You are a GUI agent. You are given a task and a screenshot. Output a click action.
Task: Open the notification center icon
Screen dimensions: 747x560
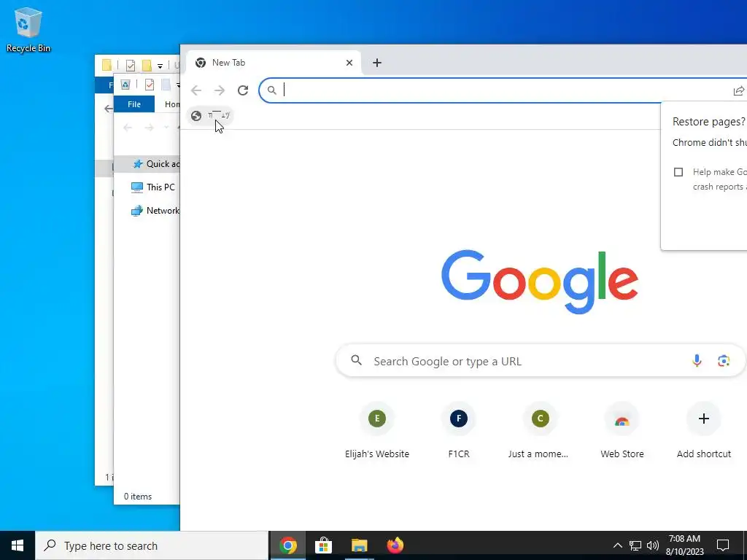point(723,545)
